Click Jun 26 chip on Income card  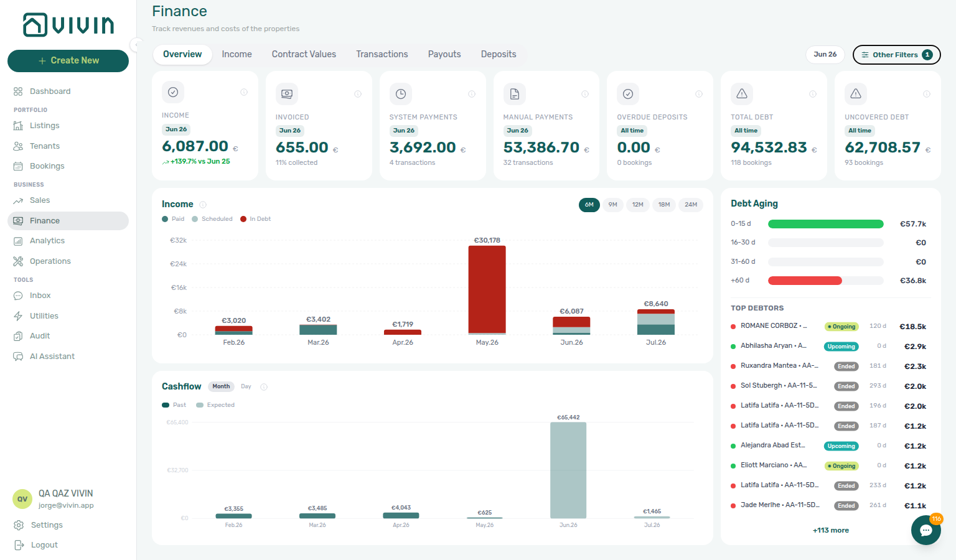176,129
